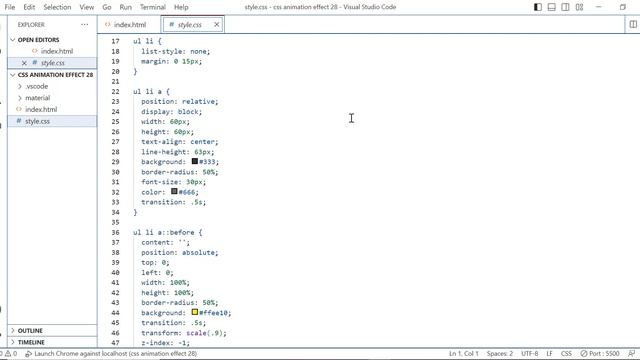The image size is (640, 360).
Task: Open Edit menu
Action: coord(29,7)
